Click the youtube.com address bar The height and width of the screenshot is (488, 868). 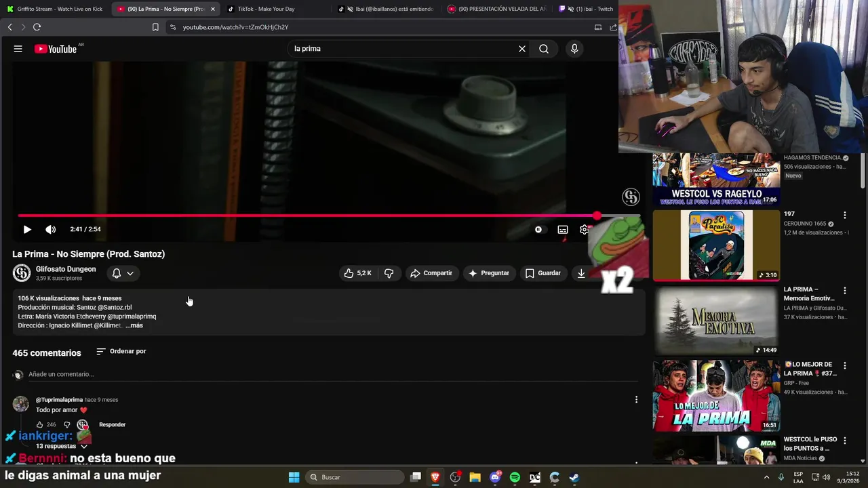coord(380,27)
